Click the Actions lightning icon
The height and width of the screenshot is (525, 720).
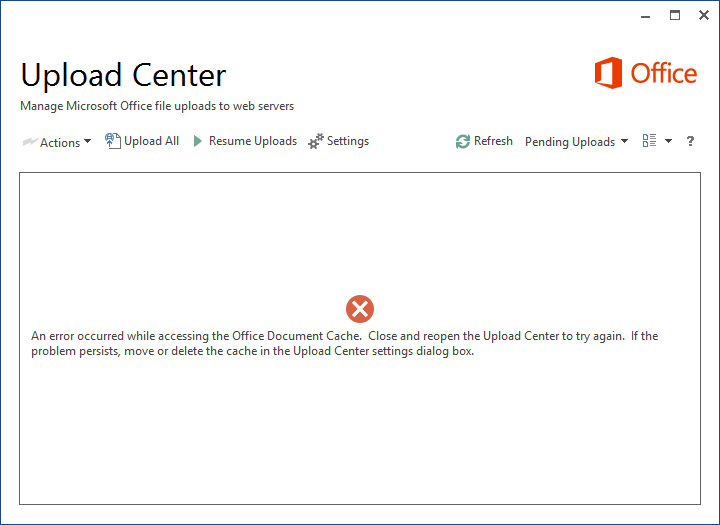click(29, 143)
